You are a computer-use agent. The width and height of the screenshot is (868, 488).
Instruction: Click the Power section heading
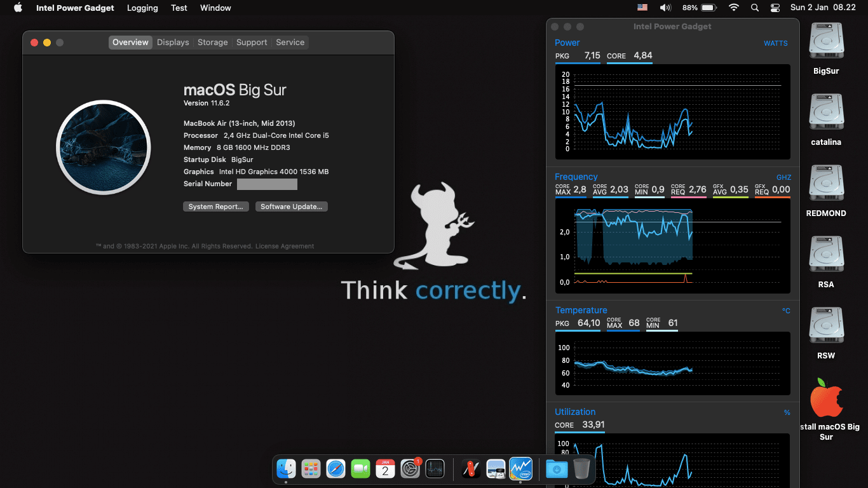coord(567,43)
